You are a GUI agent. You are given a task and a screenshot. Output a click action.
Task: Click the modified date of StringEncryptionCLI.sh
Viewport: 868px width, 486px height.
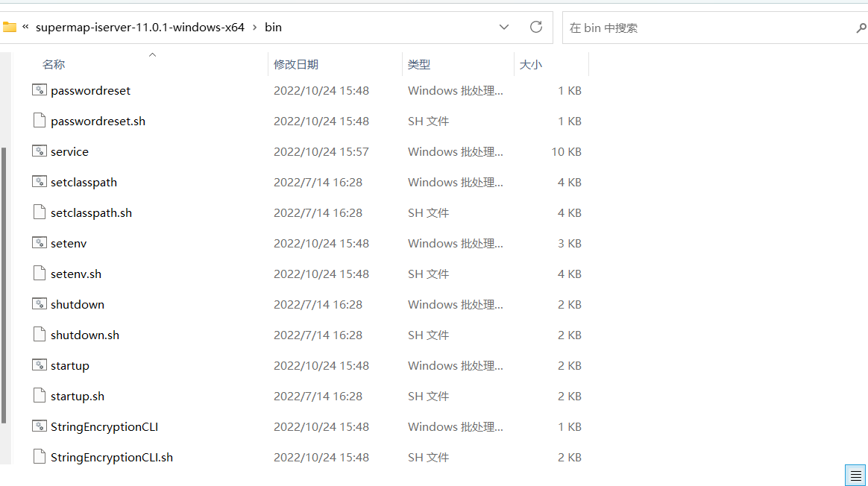[321, 457]
